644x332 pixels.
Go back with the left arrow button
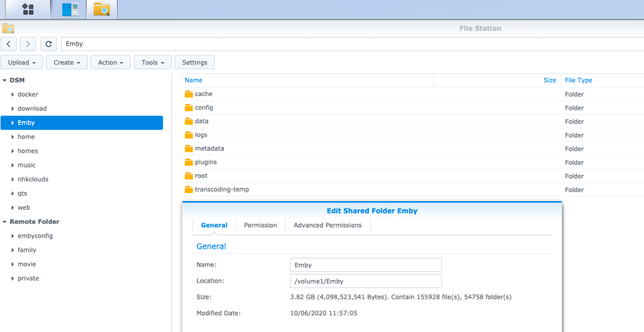[9, 44]
